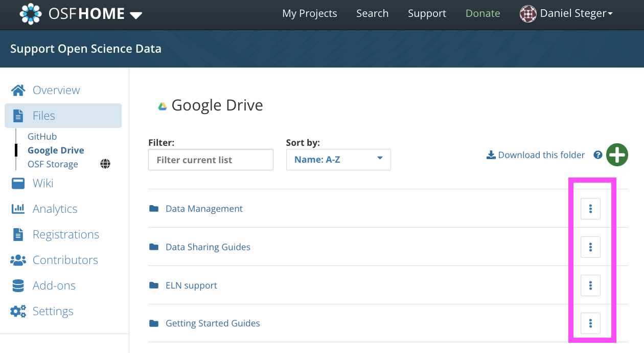This screenshot has height=353, width=644.
Task: Open the Support Open Science Data title
Action: pos(86,49)
